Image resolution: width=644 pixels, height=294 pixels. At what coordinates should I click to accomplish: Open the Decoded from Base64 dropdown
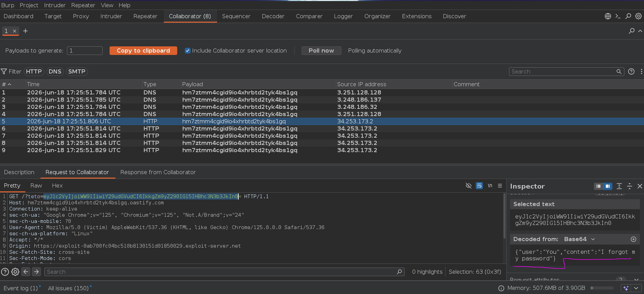(579, 239)
